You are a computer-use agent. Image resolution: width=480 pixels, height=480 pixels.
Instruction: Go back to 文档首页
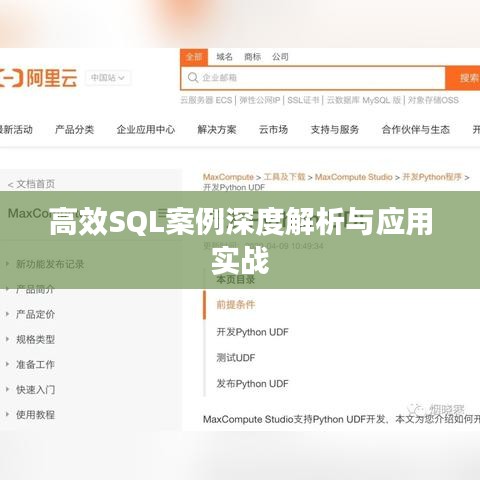tap(31, 184)
